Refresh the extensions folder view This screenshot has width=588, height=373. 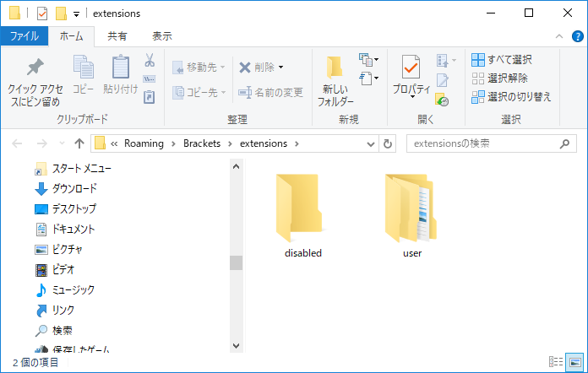(x=388, y=143)
